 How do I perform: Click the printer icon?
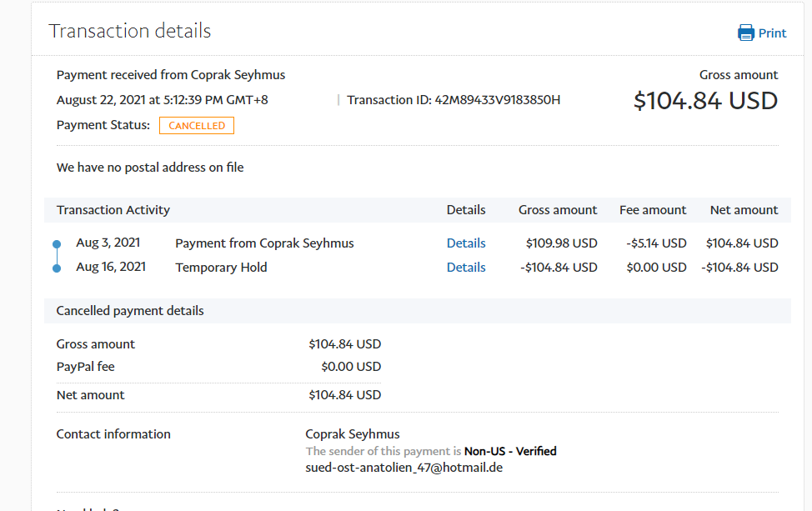[745, 33]
